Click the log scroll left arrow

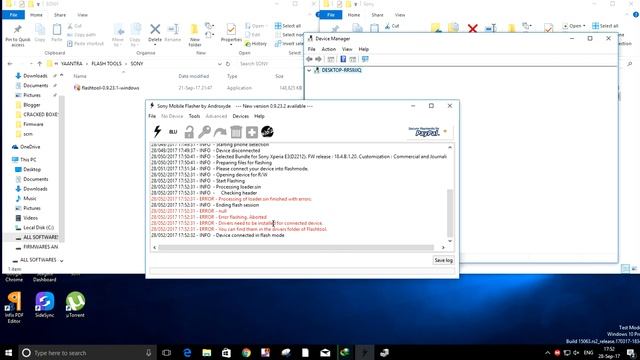(x=154, y=247)
